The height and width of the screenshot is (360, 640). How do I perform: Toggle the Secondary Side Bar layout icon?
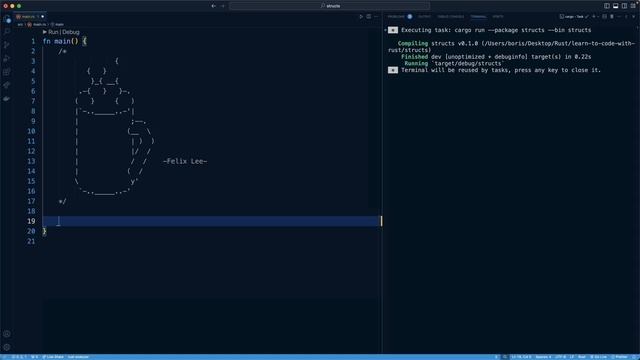click(624, 6)
